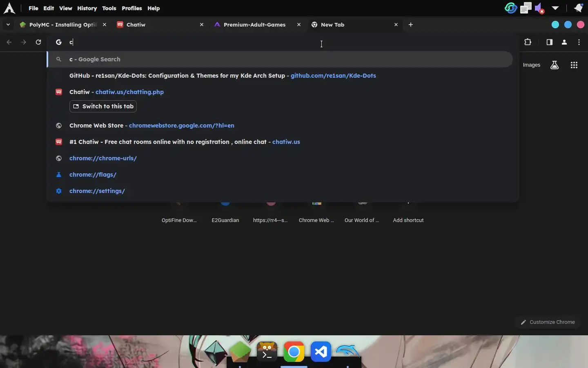588x368 pixels.
Task: Close the New Tab tab
Action: coord(396,25)
